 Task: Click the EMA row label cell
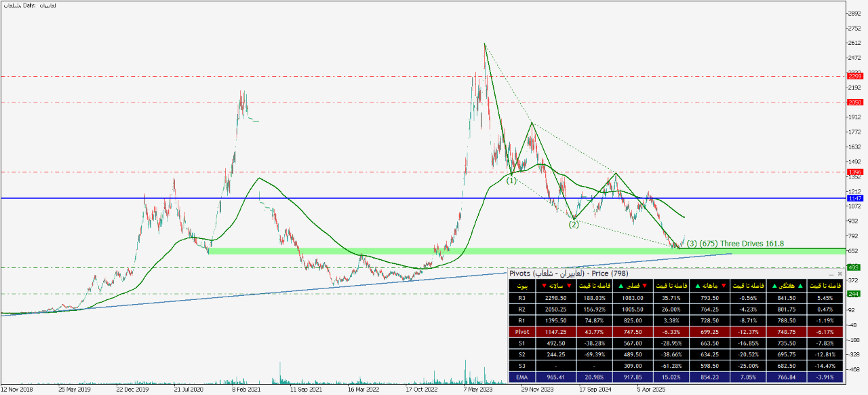click(521, 376)
